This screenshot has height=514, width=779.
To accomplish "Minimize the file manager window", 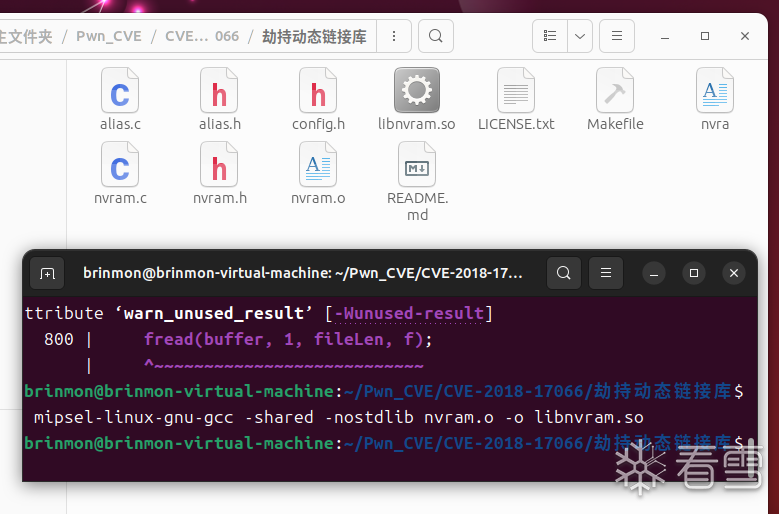I will tap(665, 36).
